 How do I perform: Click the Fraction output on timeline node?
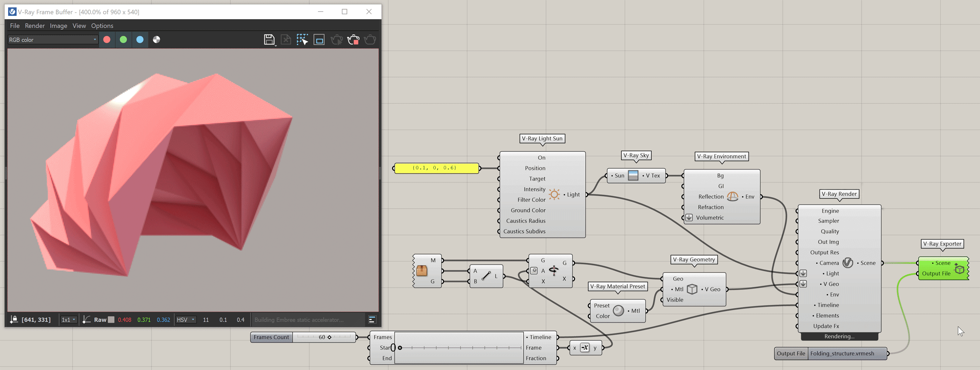(x=535, y=358)
